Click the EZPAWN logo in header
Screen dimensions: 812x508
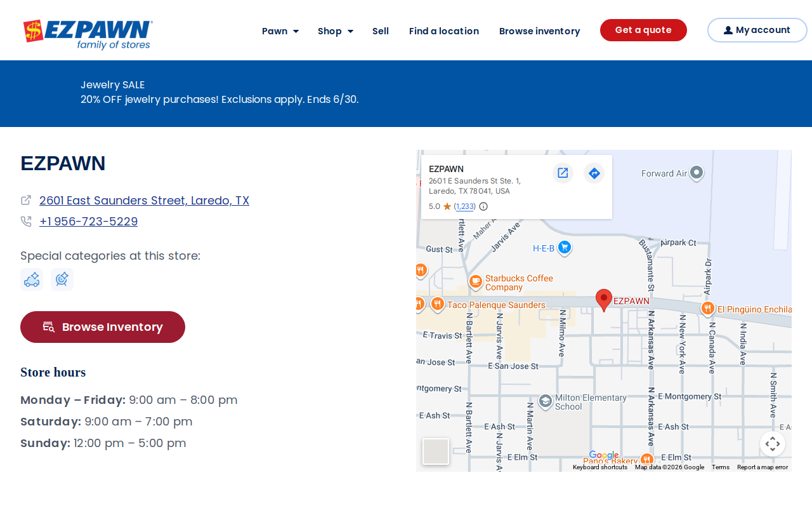click(x=88, y=34)
